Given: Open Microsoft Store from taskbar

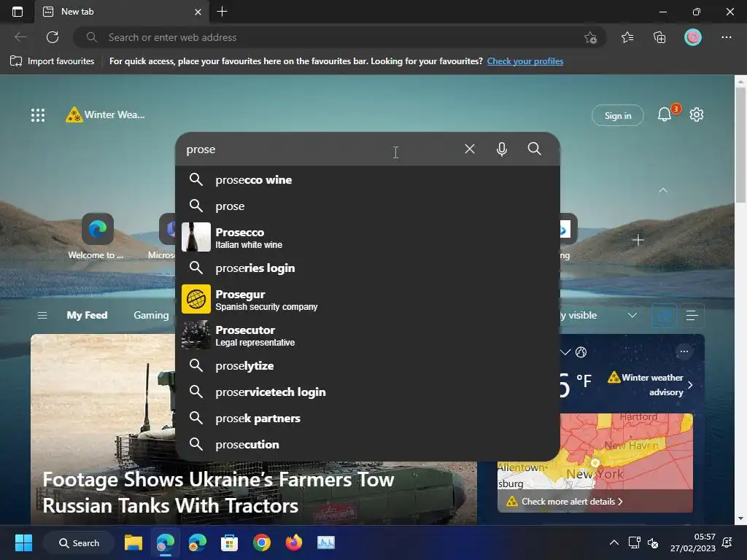Looking at the screenshot, I should tap(229, 542).
